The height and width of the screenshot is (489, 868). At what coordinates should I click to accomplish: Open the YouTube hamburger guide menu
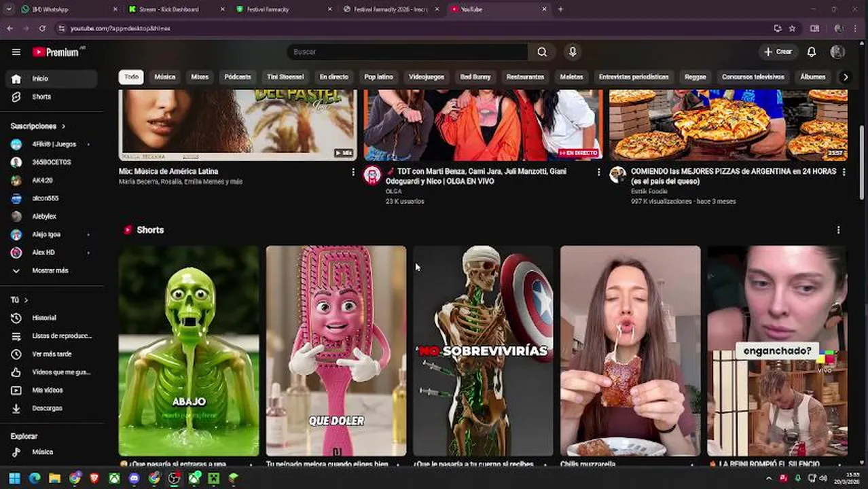[x=16, y=52]
